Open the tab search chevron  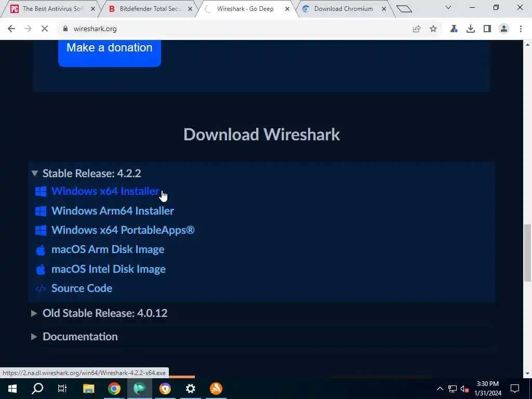tap(448, 7)
